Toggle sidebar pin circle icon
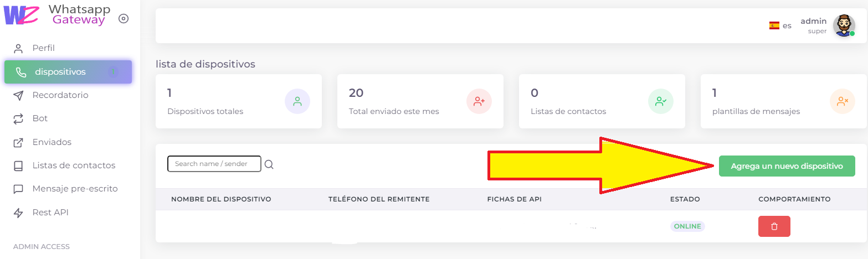 (124, 18)
